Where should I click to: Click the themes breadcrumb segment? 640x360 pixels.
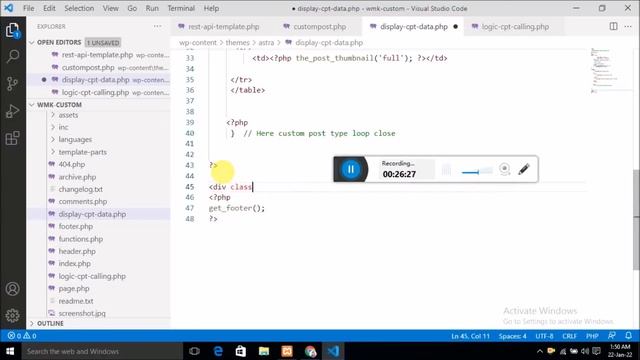[237, 42]
